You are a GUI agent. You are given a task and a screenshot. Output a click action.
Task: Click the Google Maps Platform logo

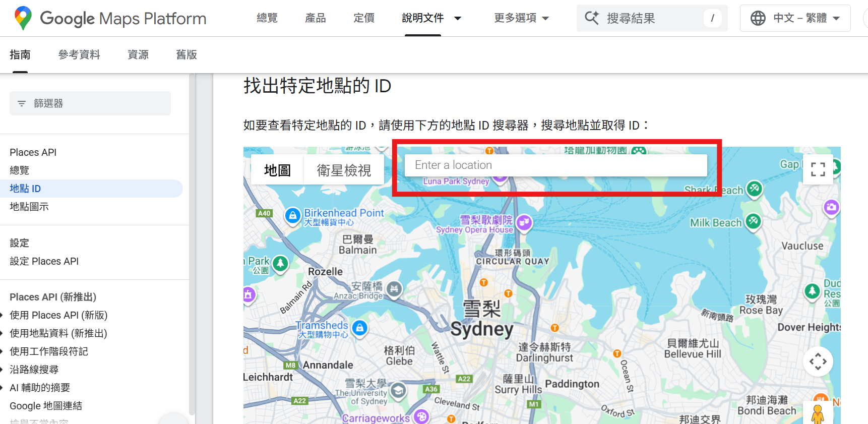tap(110, 19)
